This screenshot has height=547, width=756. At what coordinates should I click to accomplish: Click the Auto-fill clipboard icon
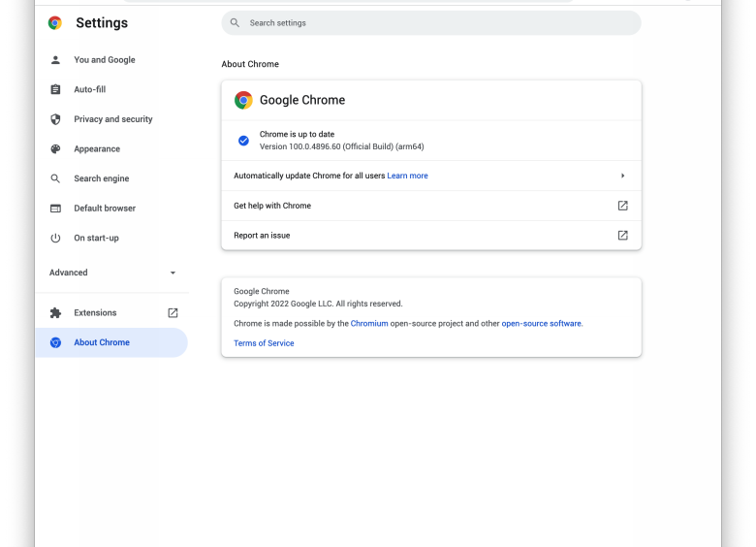55,89
